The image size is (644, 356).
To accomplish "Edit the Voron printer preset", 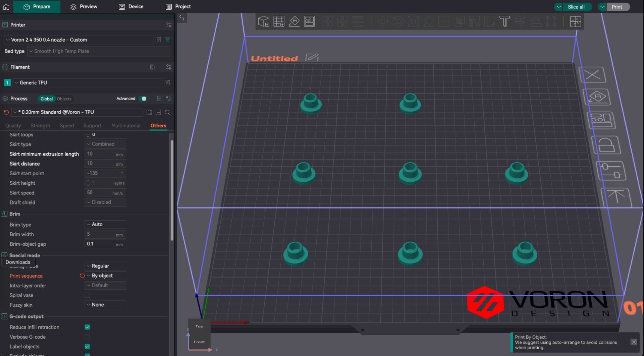I will [158, 40].
